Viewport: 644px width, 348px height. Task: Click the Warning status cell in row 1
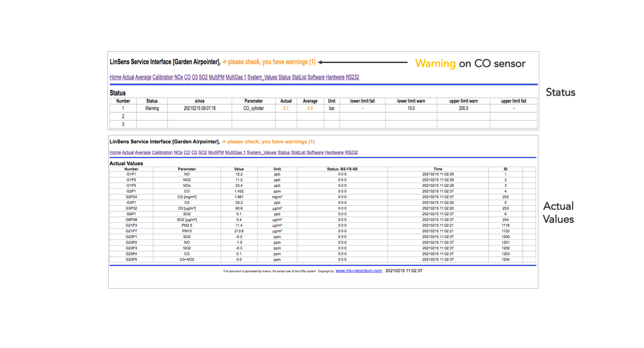tap(152, 108)
